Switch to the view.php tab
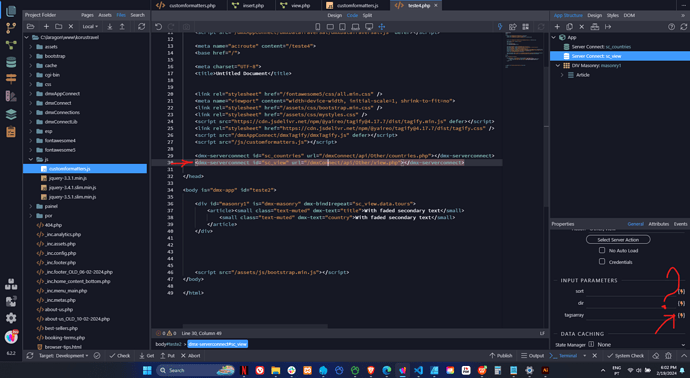Screen dimensions: 690x378 [296, 5]
